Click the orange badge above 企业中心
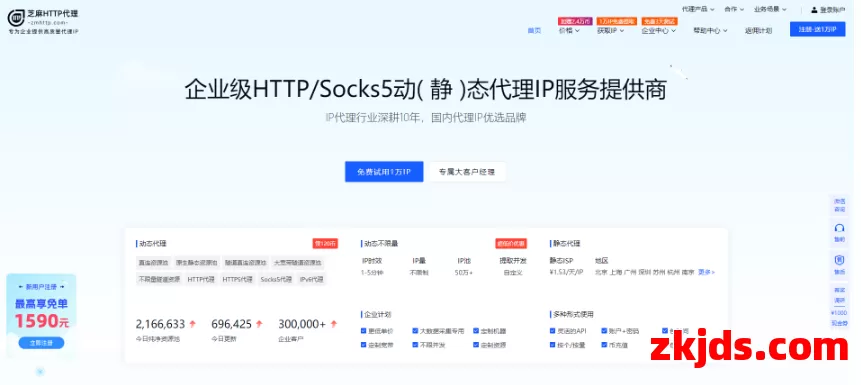 point(659,21)
